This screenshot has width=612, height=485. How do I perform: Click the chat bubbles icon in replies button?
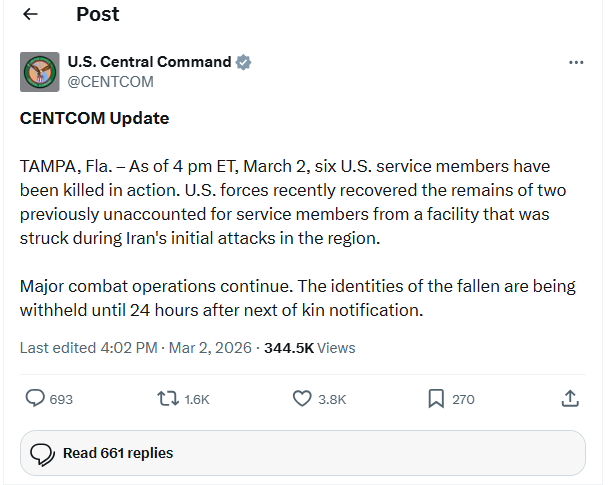[x=42, y=454]
